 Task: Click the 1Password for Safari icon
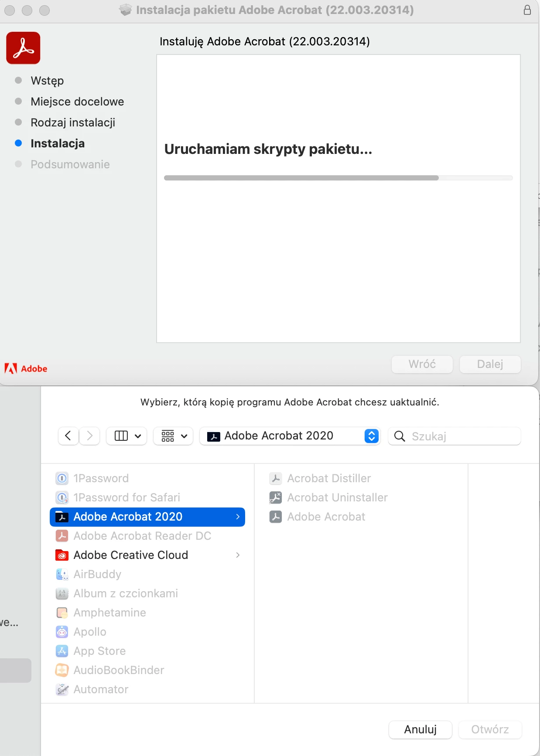(62, 497)
